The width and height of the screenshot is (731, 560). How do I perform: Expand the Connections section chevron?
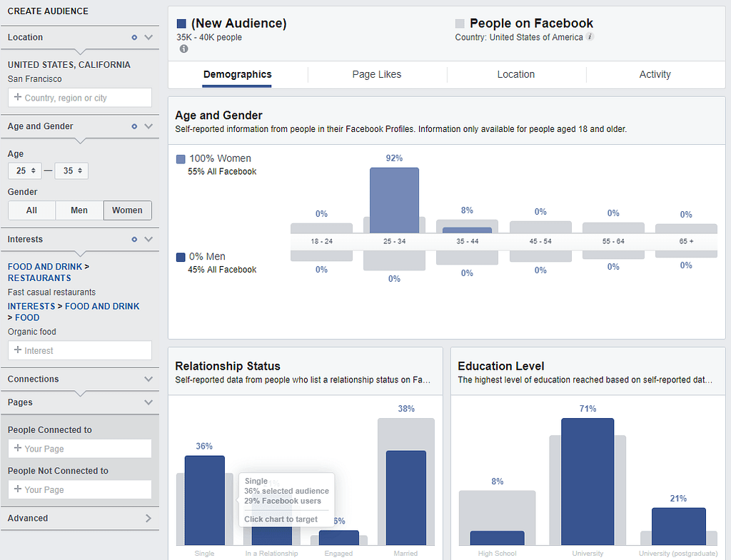pyautogui.click(x=148, y=380)
